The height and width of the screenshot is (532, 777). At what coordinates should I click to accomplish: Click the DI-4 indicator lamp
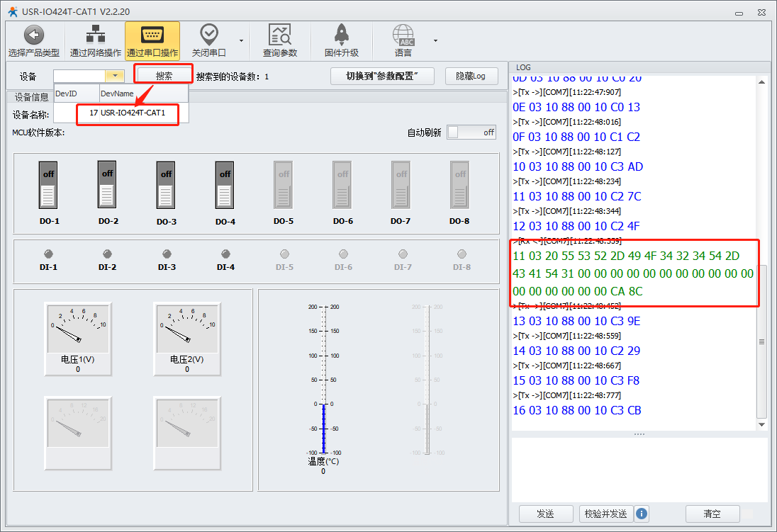point(225,254)
